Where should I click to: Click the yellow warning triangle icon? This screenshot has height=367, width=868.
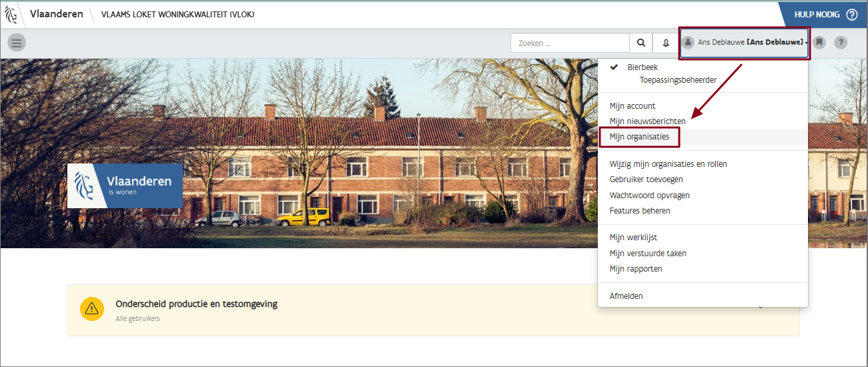(x=92, y=308)
